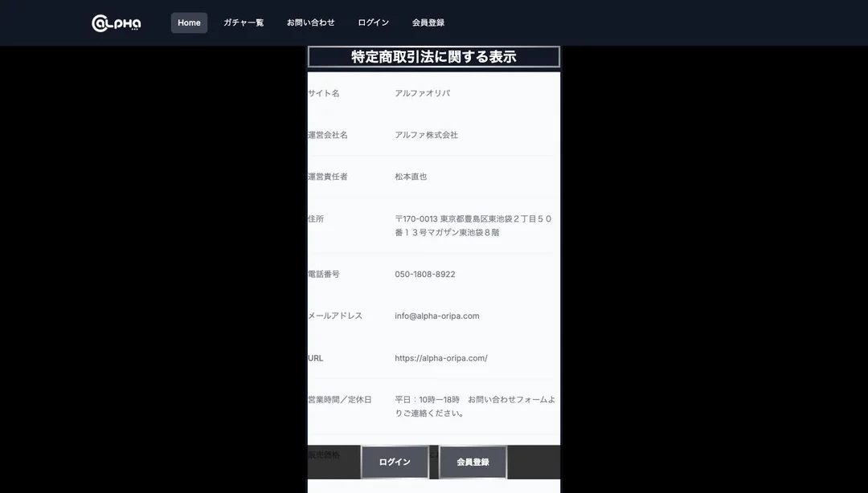Open the Home menu item
Viewport: 868px width, 493px height.
point(189,22)
